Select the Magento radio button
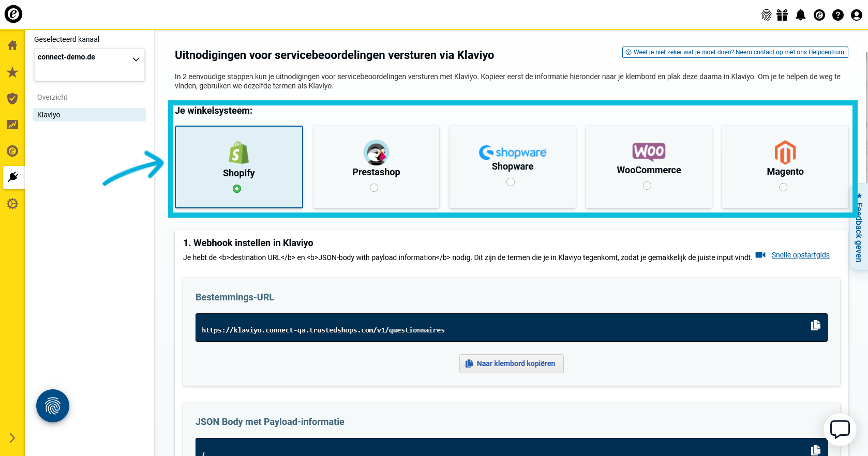 click(x=783, y=187)
